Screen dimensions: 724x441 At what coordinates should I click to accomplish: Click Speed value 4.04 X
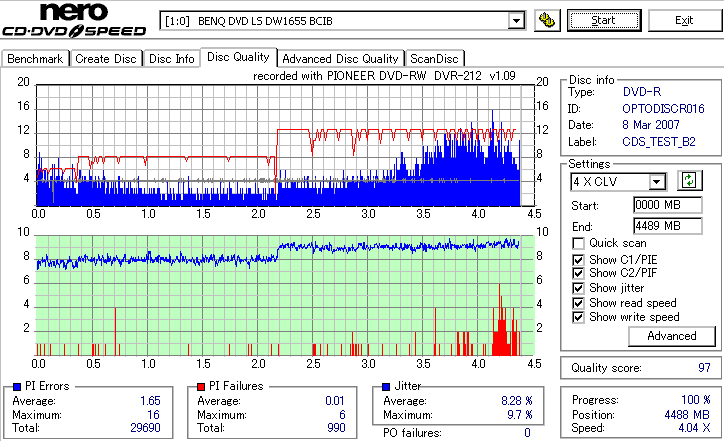694,428
